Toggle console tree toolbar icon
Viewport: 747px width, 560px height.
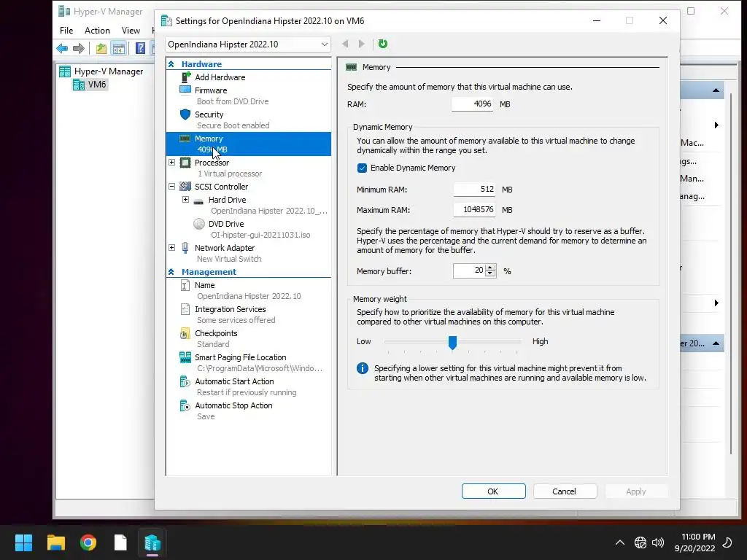click(x=118, y=48)
